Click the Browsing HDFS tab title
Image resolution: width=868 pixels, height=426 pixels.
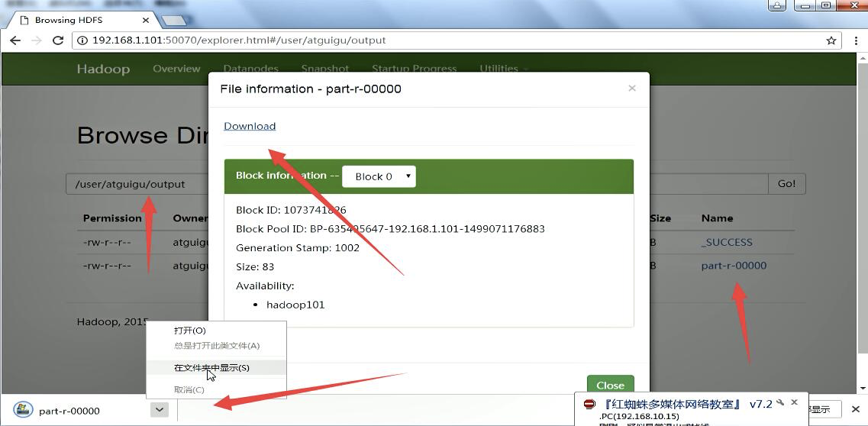click(x=70, y=20)
